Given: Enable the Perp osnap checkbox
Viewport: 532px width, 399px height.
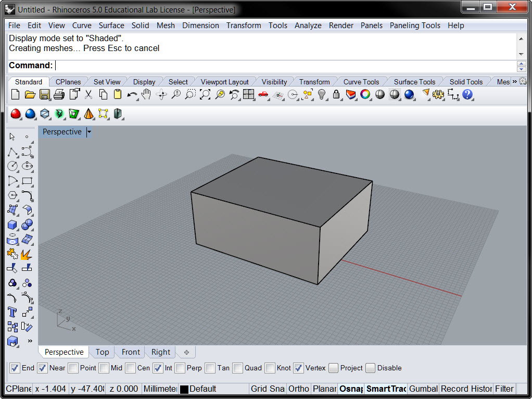Looking at the screenshot, I should tap(180, 368).
